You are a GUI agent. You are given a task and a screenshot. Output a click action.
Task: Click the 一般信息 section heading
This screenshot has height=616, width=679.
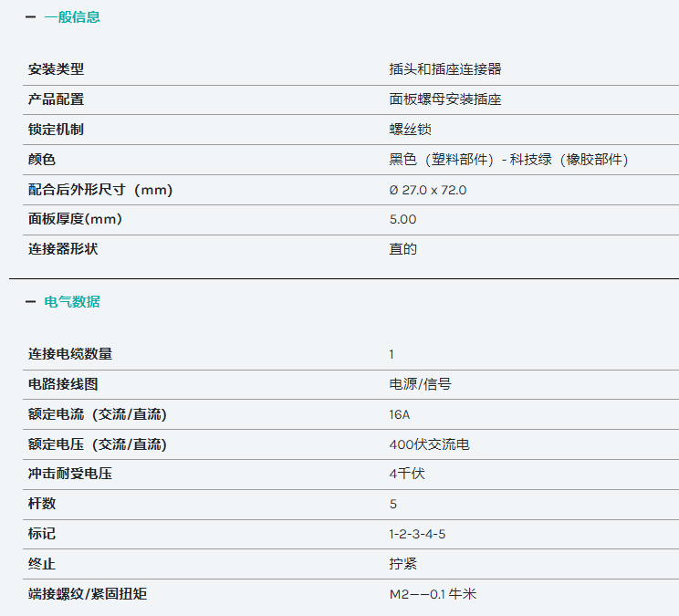coord(72,16)
